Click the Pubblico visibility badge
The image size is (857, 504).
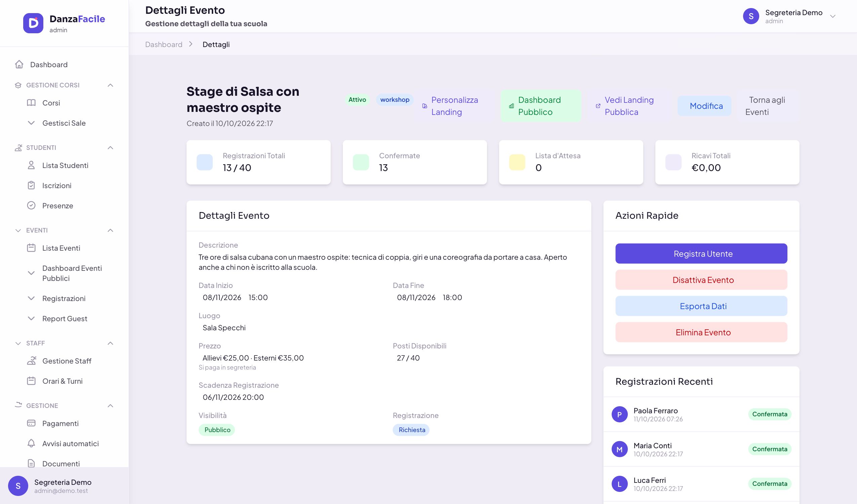[217, 430]
